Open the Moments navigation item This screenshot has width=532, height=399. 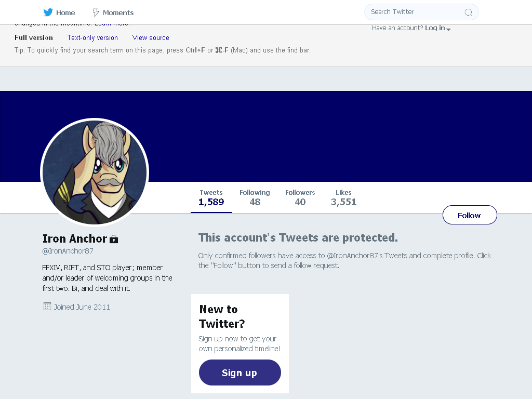(113, 12)
